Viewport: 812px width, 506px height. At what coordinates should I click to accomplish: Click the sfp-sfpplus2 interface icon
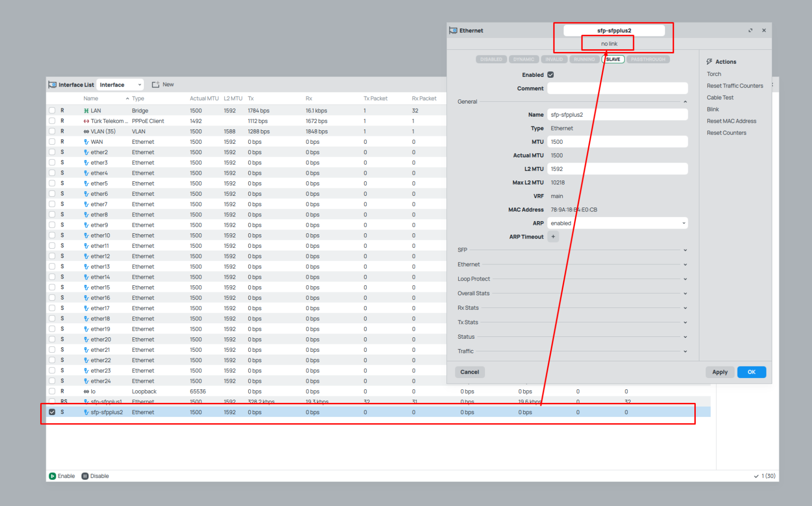pyautogui.click(x=86, y=412)
